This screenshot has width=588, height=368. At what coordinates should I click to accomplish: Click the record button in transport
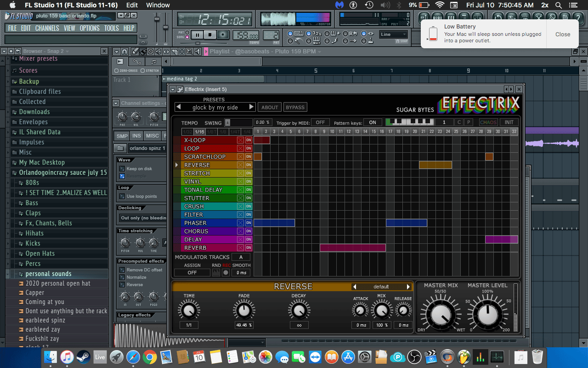223,35
